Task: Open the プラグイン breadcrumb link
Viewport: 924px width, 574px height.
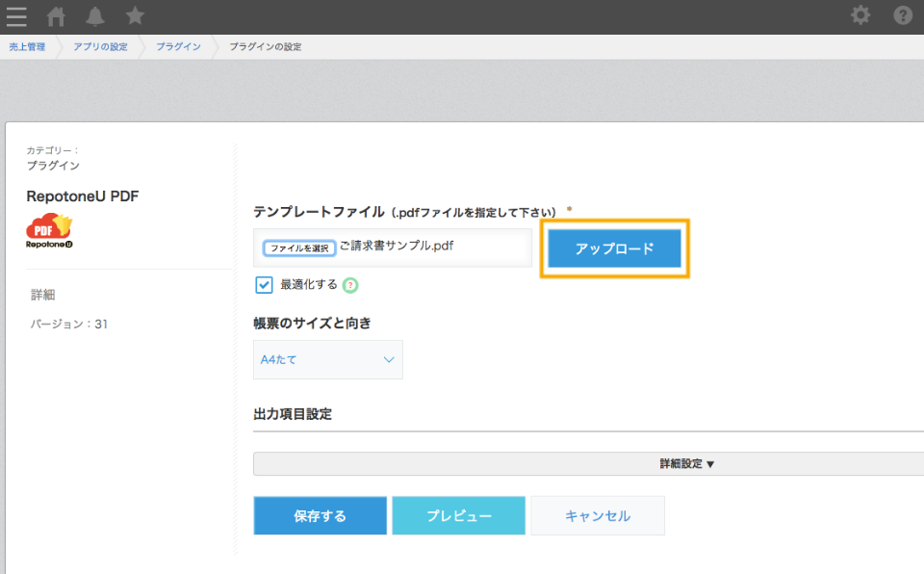Action: coord(179,46)
